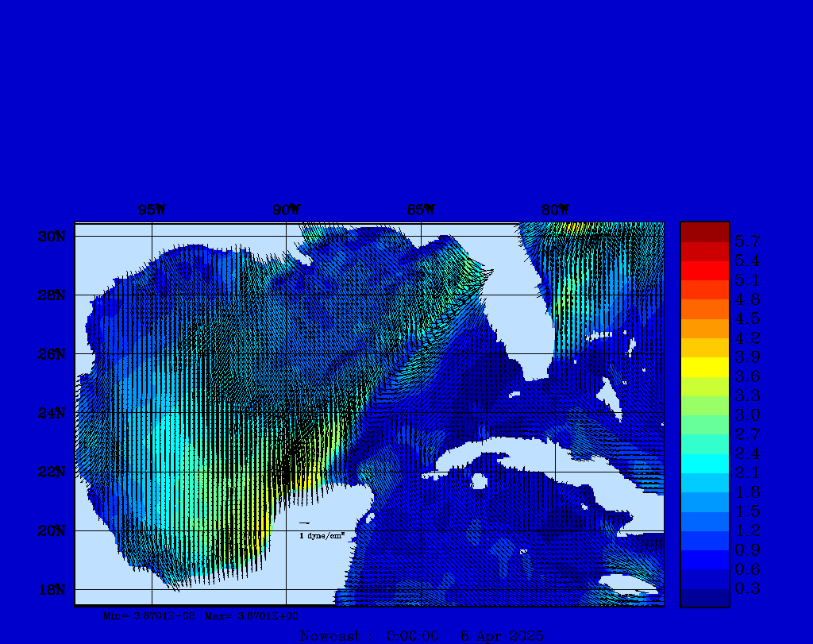This screenshot has width=813, height=644.
Task: Click the '1 dyne/cm' vector scale label
Action: [322, 536]
